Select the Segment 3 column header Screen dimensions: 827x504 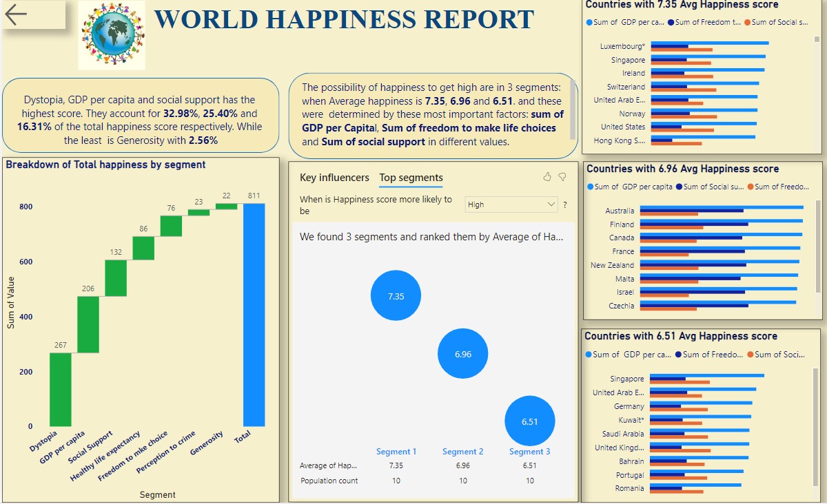(x=529, y=451)
